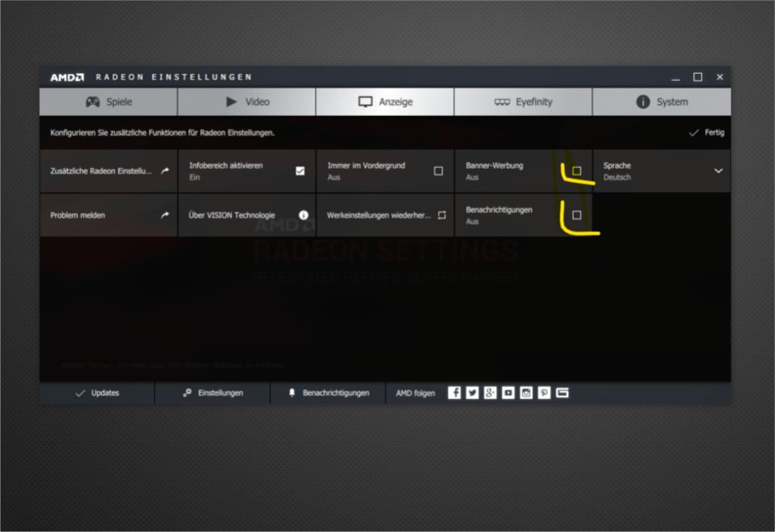Go to the System tab
This screenshot has width=775, height=532.
pyautogui.click(x=662, y=102)
